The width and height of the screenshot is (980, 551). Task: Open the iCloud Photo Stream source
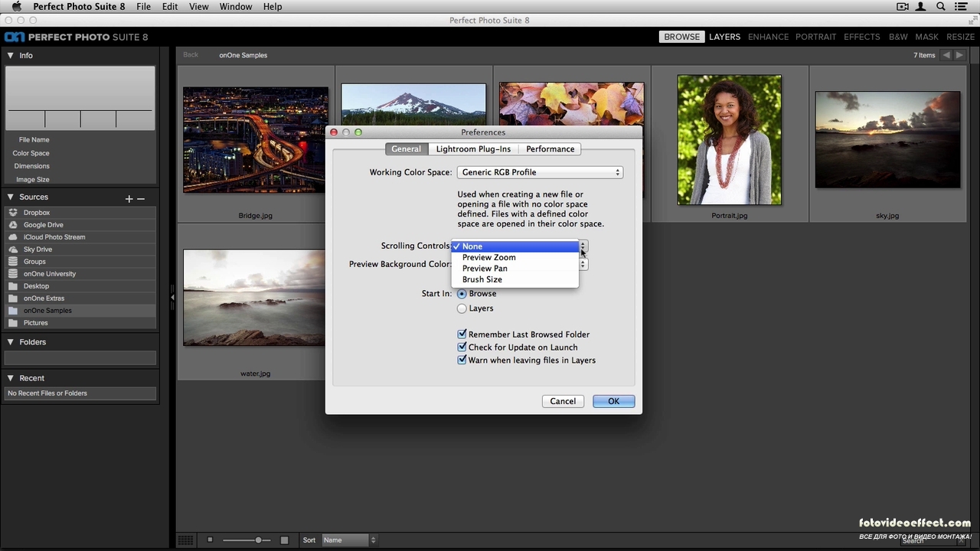tap(80, 237)
